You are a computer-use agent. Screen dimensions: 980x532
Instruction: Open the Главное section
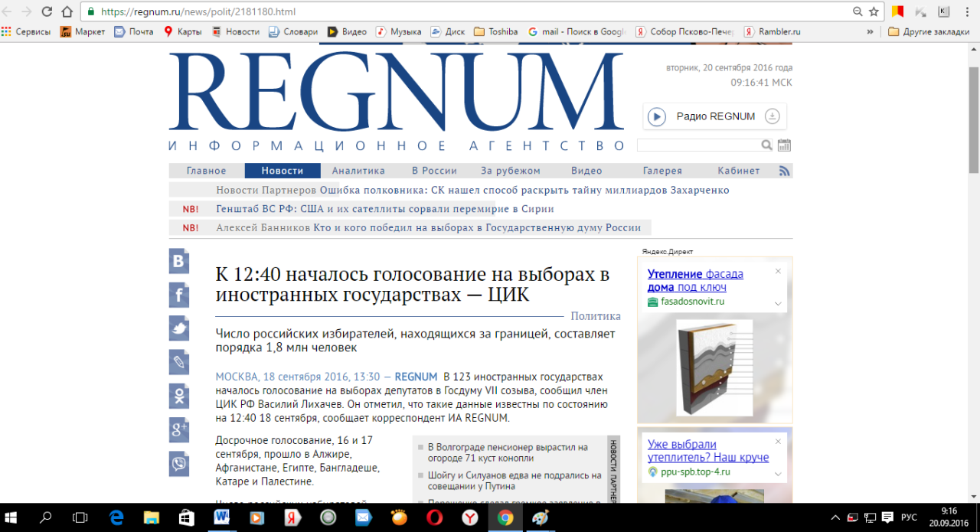pyautogui.click(x=207, y=171)
